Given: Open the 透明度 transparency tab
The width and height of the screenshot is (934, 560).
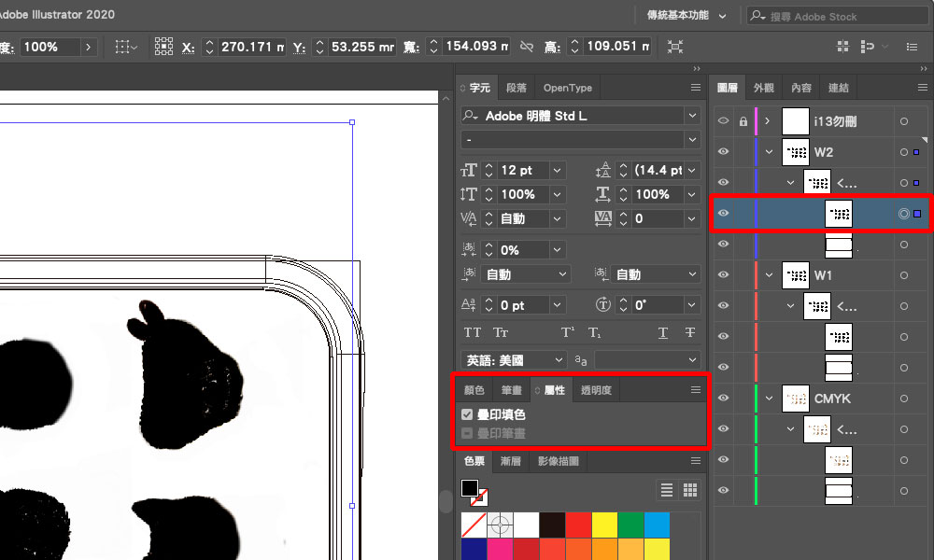Looking at the screenshot, I should click(x=596, y=390).
